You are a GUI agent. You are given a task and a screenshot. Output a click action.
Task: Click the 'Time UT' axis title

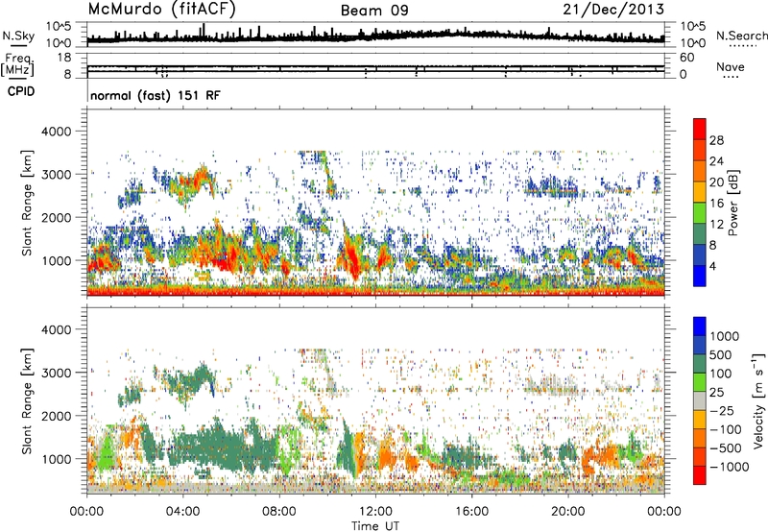(x=375, y=526)
